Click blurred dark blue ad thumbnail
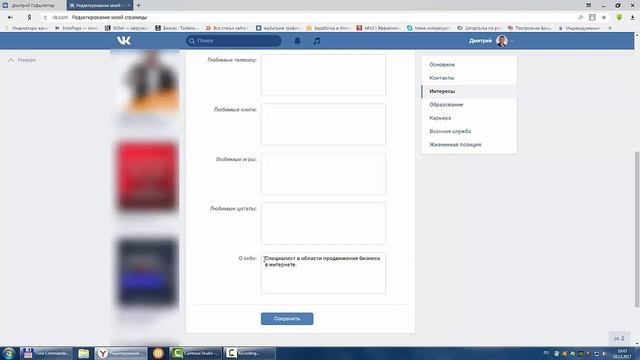The image size is (640, 360). pos(147,272)
